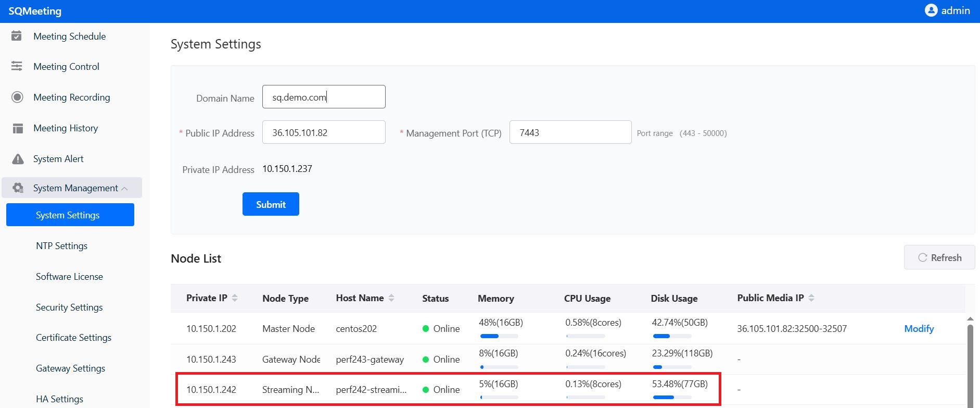Open NTP Settings
Image resolution: width=980 pixels, height=408 pixels.
click(x=61, y=245)
